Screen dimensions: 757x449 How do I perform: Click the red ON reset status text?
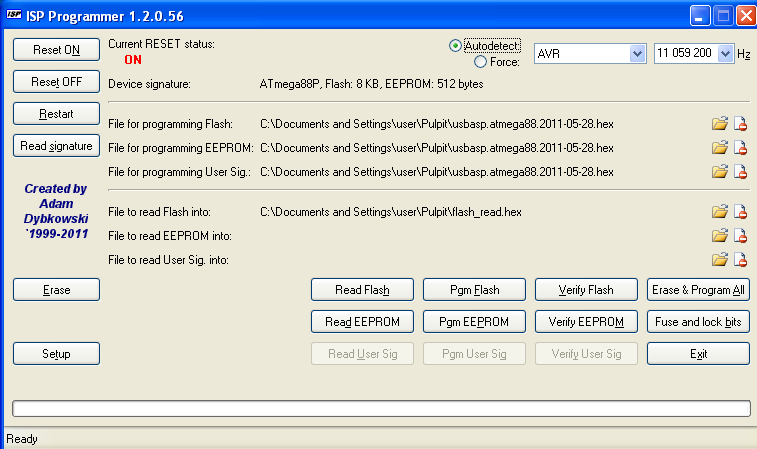pyautogui.click(x=133, y=60)
